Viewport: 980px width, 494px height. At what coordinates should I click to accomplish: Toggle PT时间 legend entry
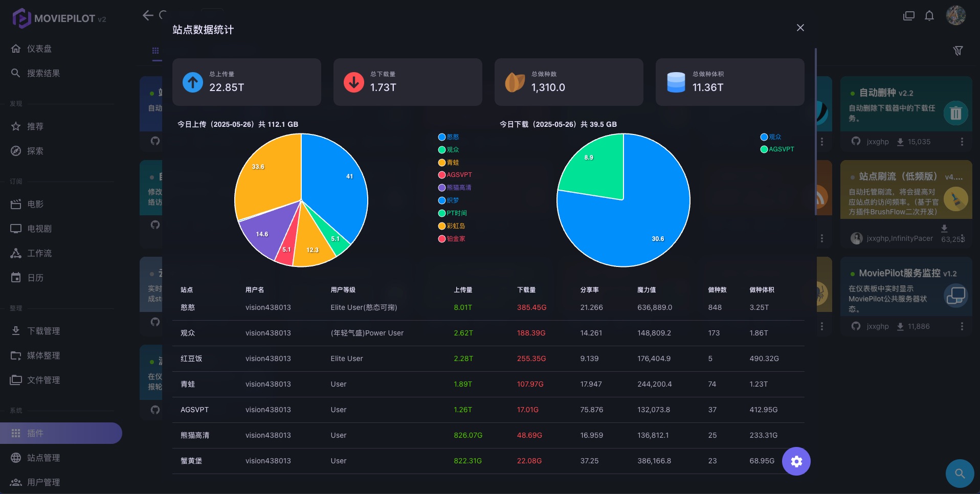click(x=453, y=213)
